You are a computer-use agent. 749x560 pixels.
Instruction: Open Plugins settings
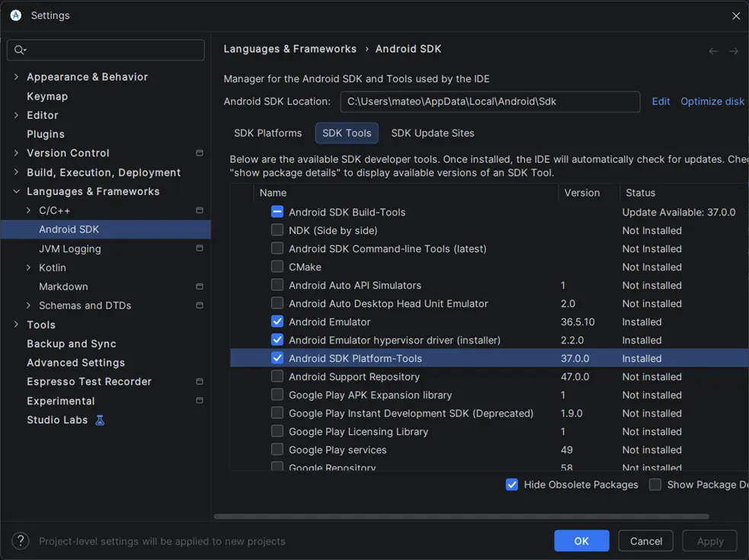46,134
